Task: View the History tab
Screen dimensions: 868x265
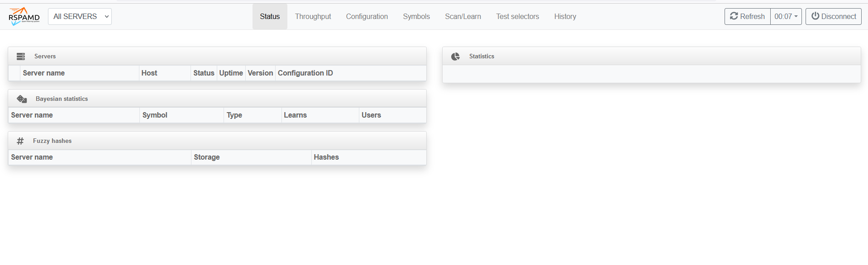Action: click(x=565, y=17)
